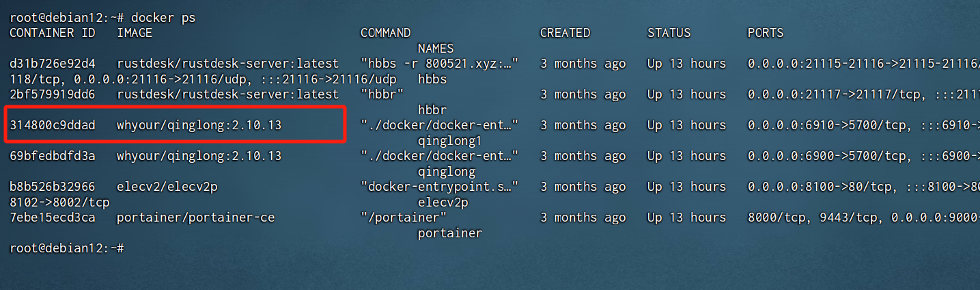Select container ID 69bfedbdfd3a
Image resolution: width=980 pixels, height=290 pixels.
click(53, 156)
